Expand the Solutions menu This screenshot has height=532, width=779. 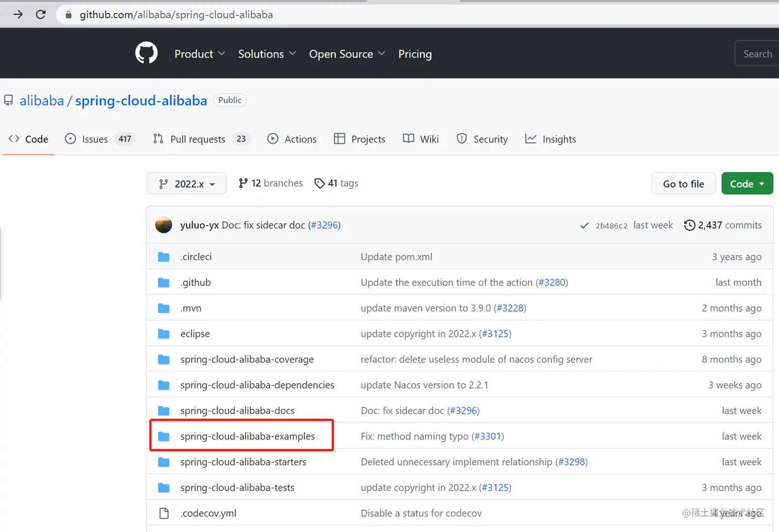coord(267,54)
